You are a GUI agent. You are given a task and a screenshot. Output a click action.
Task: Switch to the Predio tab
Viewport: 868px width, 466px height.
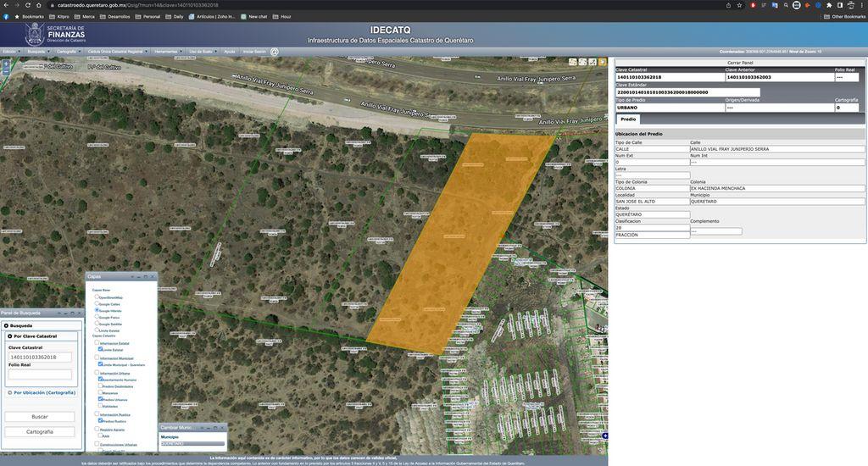coord(628,119)
